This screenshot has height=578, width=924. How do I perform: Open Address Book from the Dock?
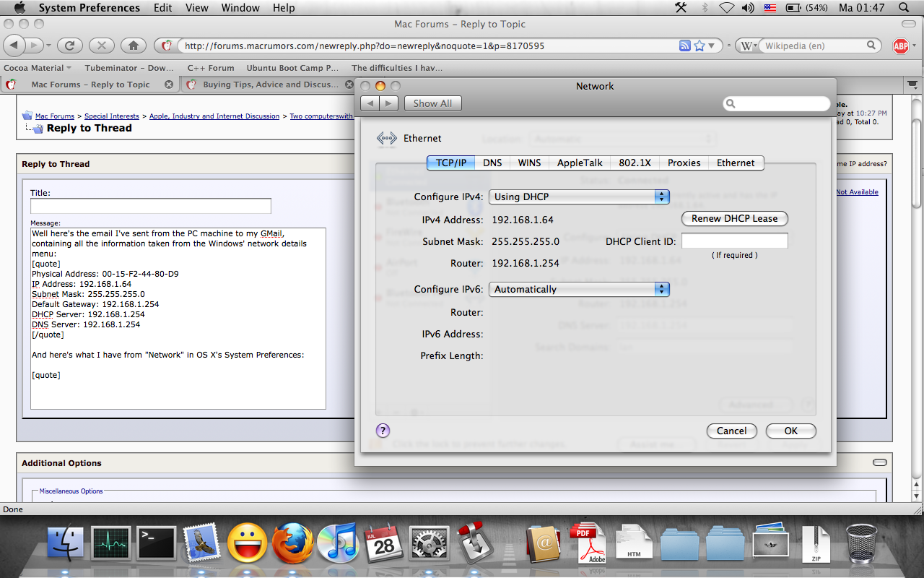tap(543, 543)
